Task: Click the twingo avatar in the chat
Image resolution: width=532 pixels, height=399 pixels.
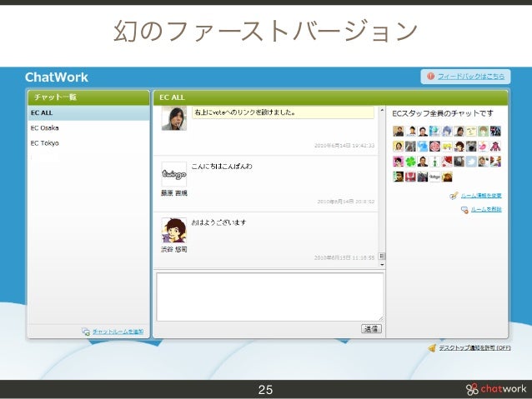Action: [x=174, y=174]
